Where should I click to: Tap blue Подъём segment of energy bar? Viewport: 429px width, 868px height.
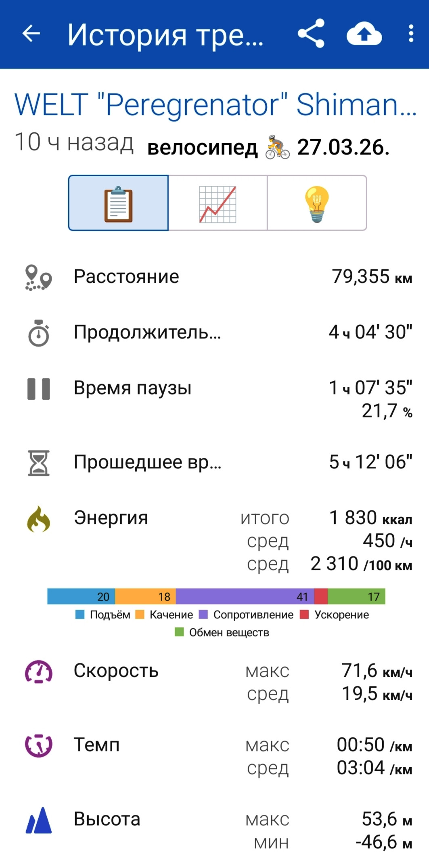point(81,597)
